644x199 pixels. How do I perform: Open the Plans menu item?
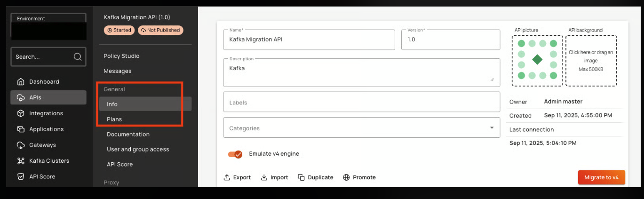(x=114, y=119)
